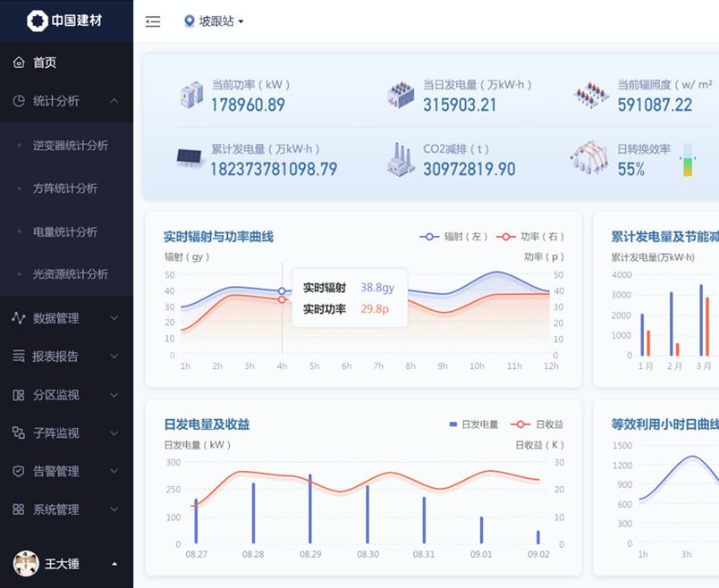Click the 累计发电量 solar panel icon
This screenshot has width=719, height=588.
coord(190,159)
